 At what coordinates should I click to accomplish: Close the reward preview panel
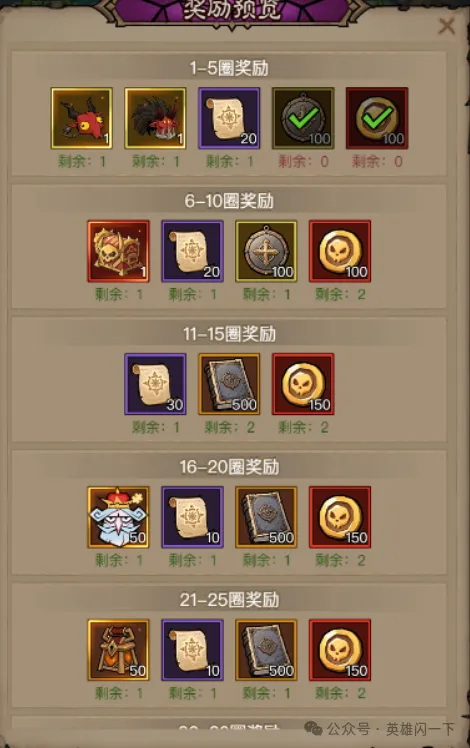447,26
